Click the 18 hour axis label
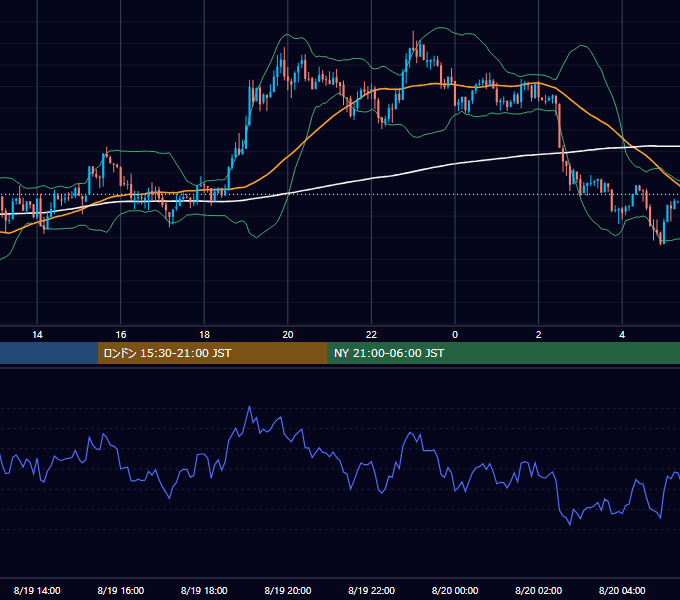This screenshot has width=680, height=600. coord(204,335)
